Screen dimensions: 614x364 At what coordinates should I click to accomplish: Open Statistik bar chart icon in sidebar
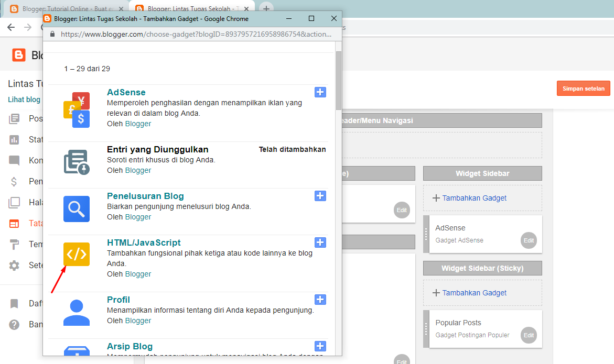pyautogui.click(x=14, y=140)
